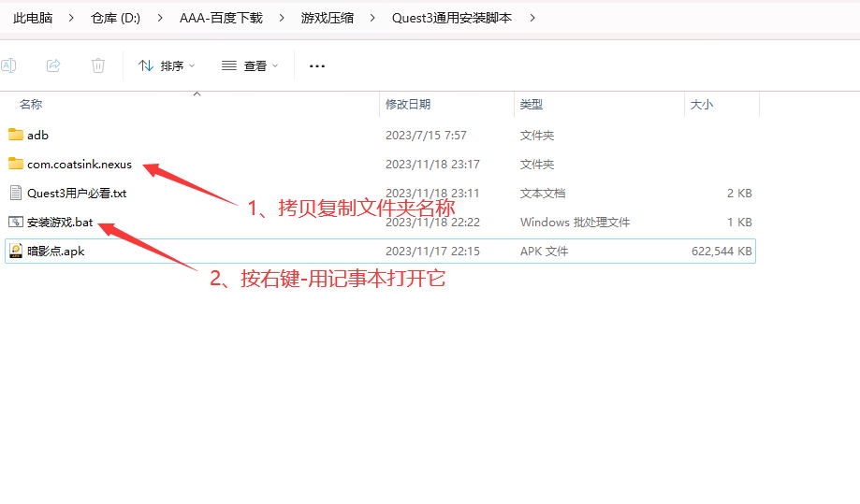Viewport: 860px width, 504px height.
Task: Expand the chevron after Quest3通用安装脚本 in the path
Action: [x=532, y=18]
